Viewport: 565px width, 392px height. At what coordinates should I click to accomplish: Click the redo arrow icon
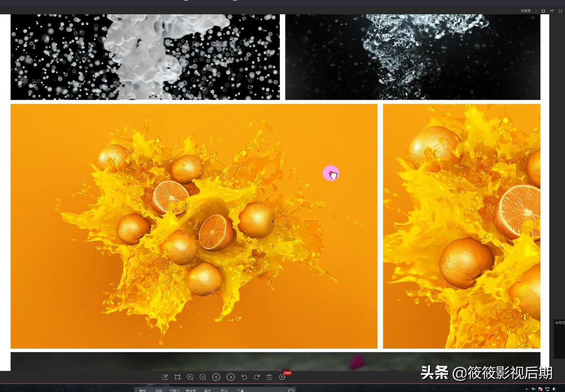tap(257, 377)
